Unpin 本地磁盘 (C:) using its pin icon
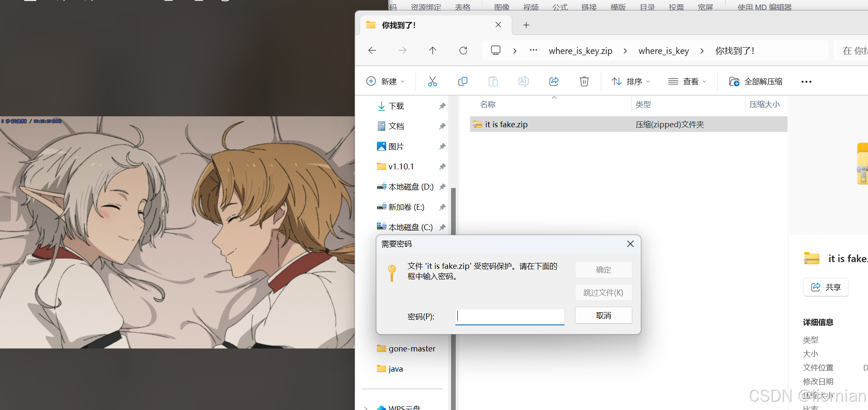Screen dimensions: 868x410 point(442,228)
